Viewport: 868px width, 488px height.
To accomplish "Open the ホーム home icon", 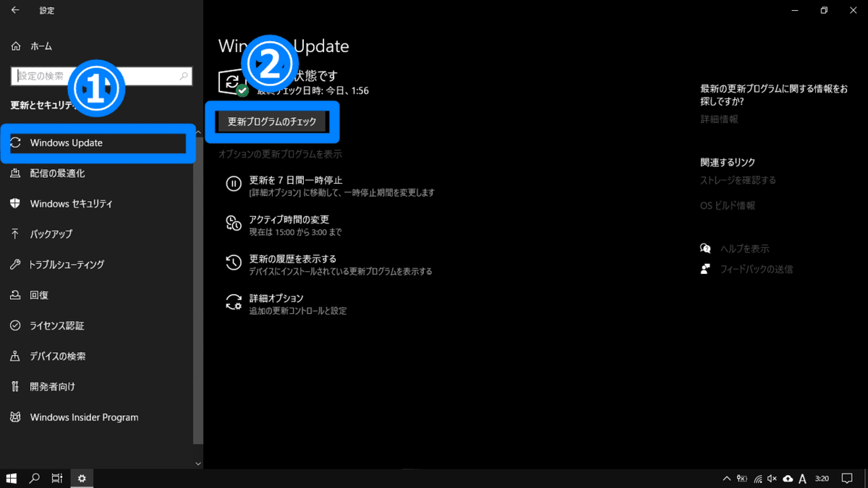I will pos(16,46).
